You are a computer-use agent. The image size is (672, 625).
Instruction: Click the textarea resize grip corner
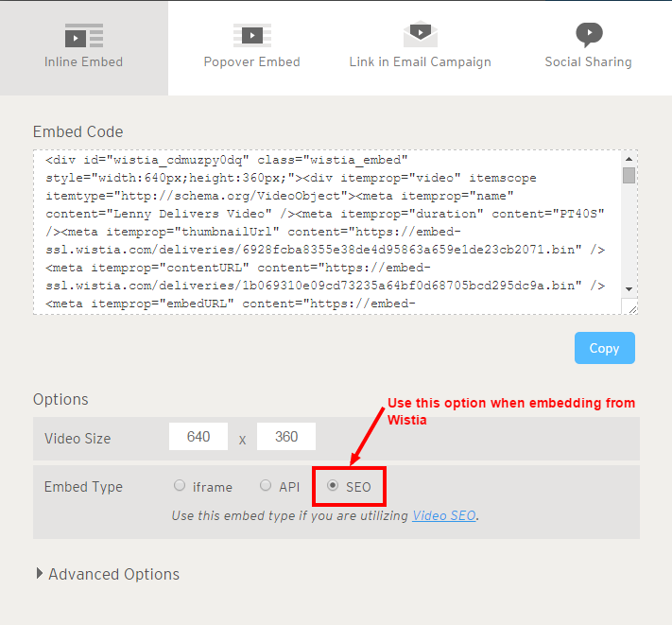coord(632,309)
